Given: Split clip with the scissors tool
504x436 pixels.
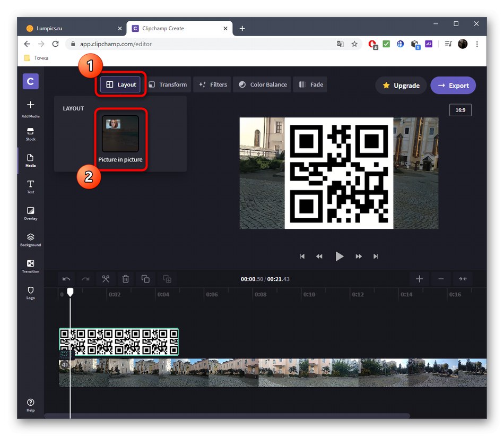Looking at the screenshot, I should [x=106, y=279].
